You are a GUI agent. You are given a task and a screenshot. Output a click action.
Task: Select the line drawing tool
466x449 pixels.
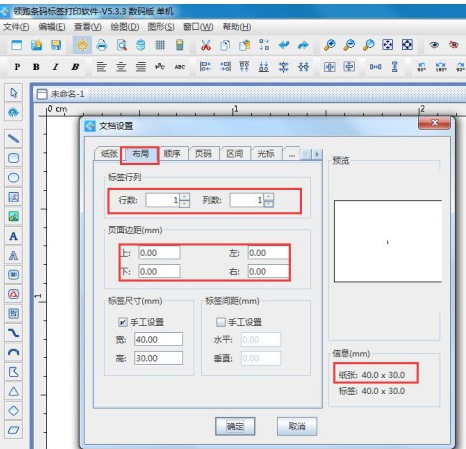point(13,138)
